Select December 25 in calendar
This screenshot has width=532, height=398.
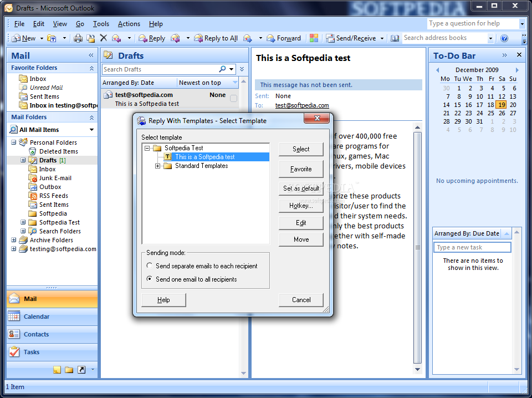coord(491,113)
